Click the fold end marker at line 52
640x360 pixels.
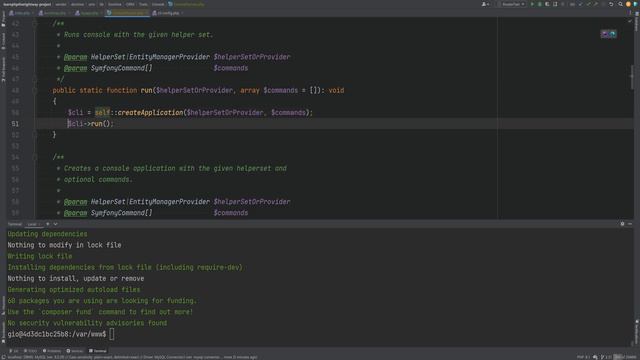coord(35,135)
